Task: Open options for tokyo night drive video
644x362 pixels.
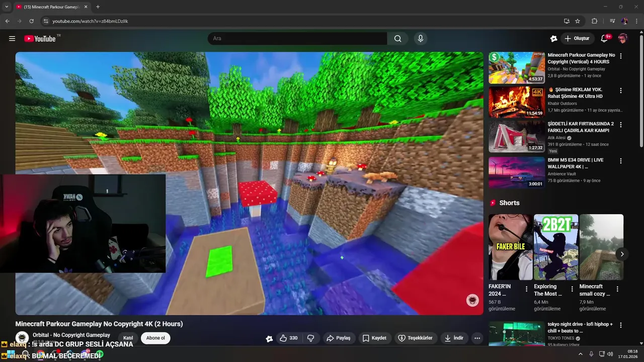Action: click(x=621, y=326)
